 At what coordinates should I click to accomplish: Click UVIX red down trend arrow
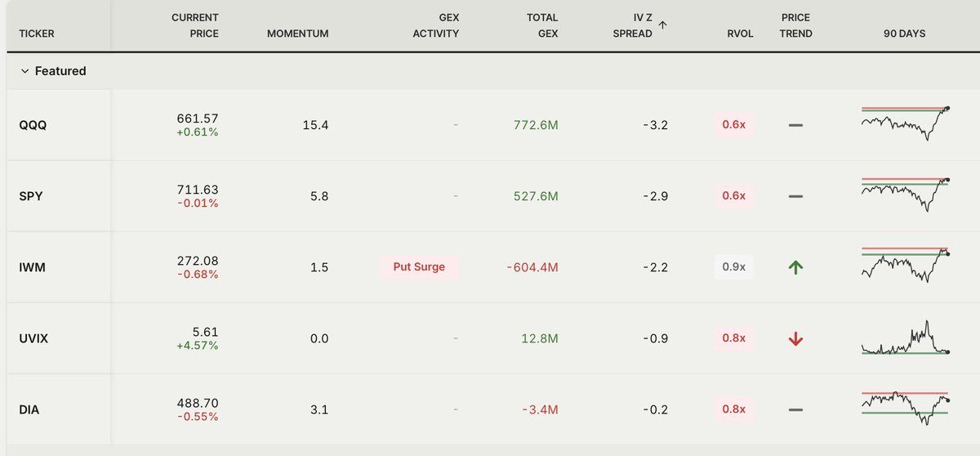(x=795, y=338)
